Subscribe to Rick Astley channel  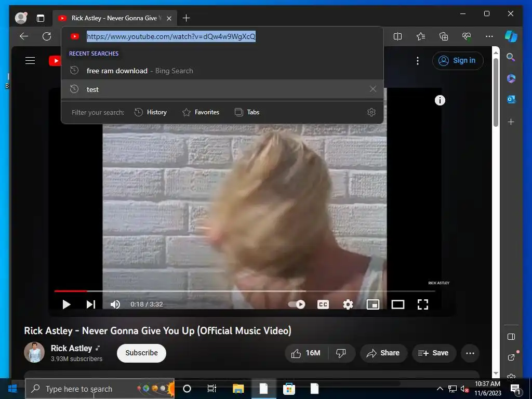click(x=141, y=353)
